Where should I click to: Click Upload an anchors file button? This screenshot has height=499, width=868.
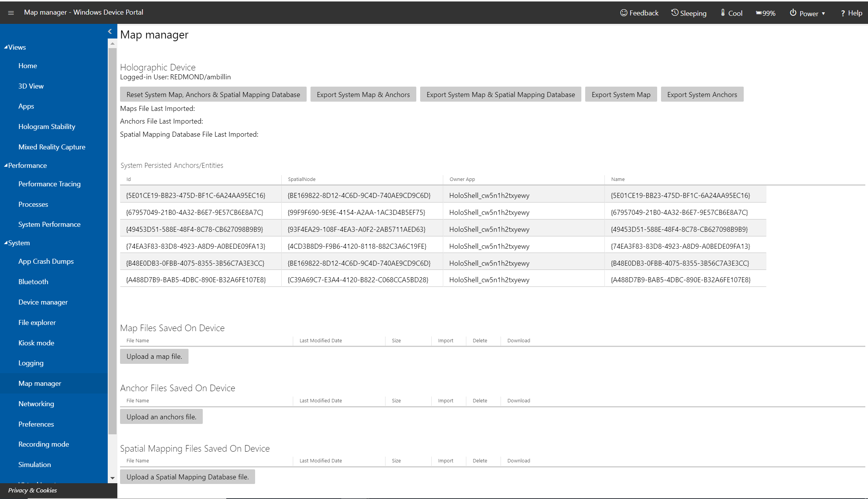161,416
